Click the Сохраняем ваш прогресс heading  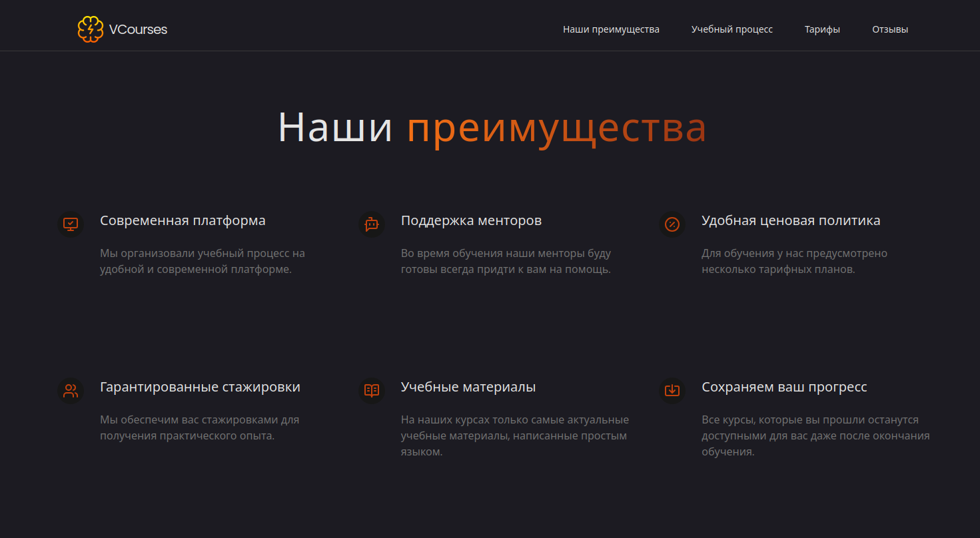point(784,387)
